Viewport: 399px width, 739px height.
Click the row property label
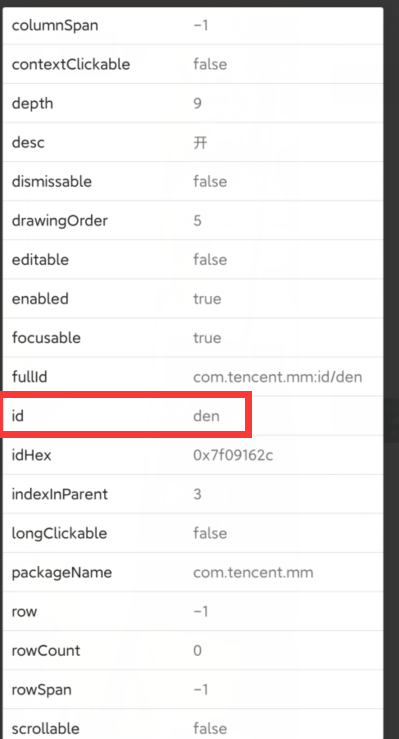coord(24,612)
